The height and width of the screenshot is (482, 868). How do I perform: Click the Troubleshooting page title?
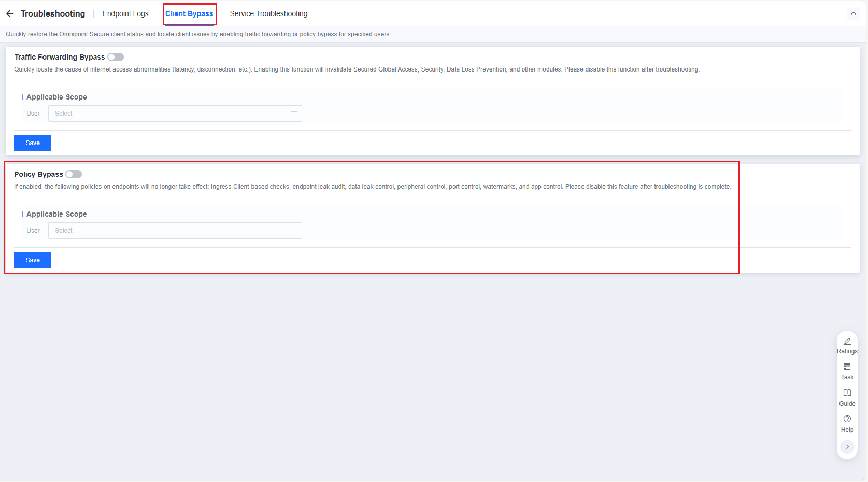coord(53,13)
